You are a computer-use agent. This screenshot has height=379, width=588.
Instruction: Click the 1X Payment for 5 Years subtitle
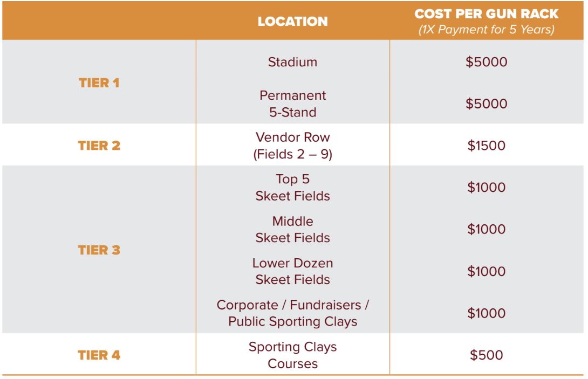click(x=487, y=30)
